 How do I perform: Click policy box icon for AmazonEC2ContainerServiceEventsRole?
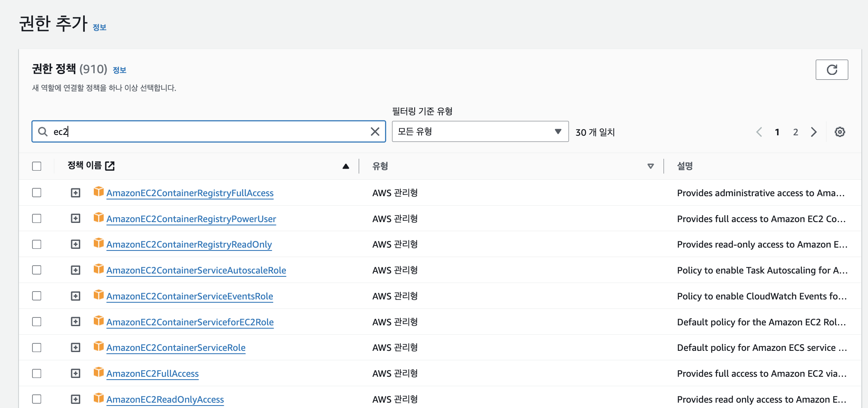pos(98,295)
